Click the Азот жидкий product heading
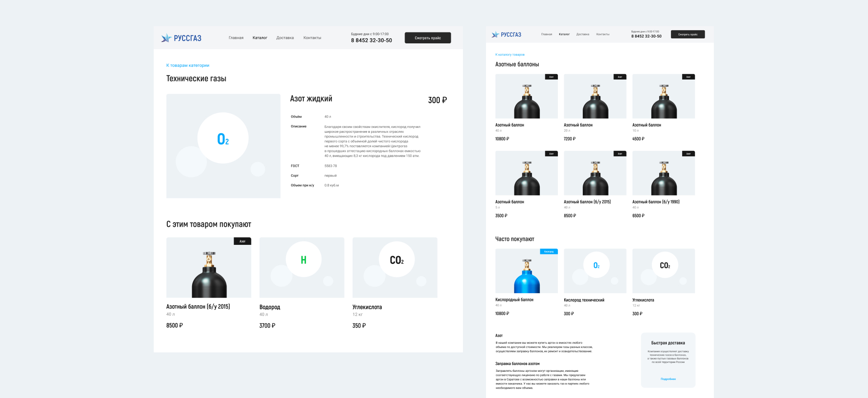Screen dimensions: 868x398 [311, 99]
